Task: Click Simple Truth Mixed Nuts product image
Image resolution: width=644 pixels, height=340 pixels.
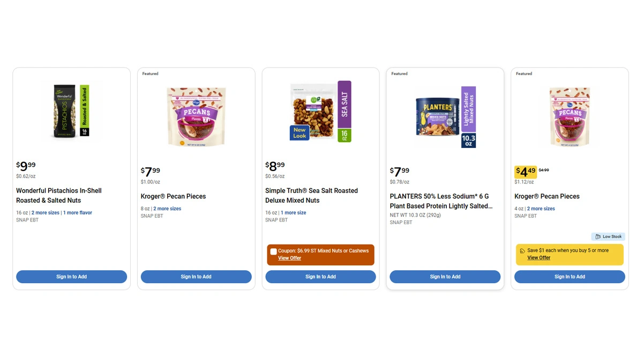Action: pyautogui.click(x=320, y=111)
